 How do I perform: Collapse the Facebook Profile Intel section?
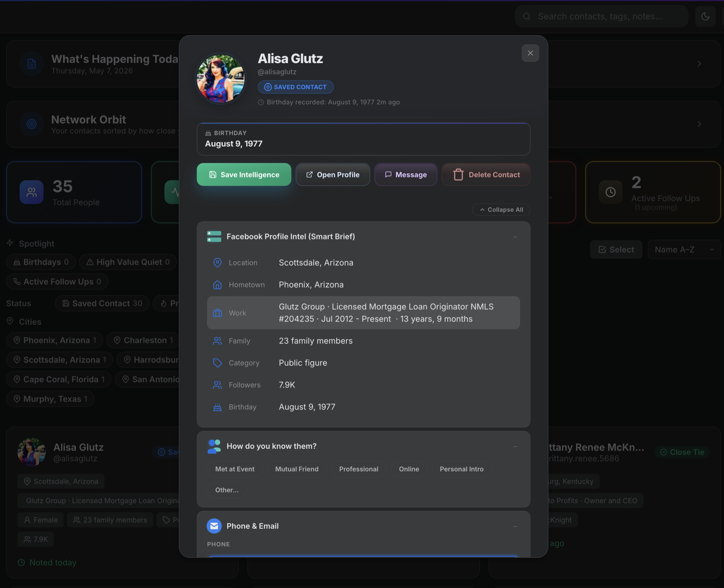515,237
